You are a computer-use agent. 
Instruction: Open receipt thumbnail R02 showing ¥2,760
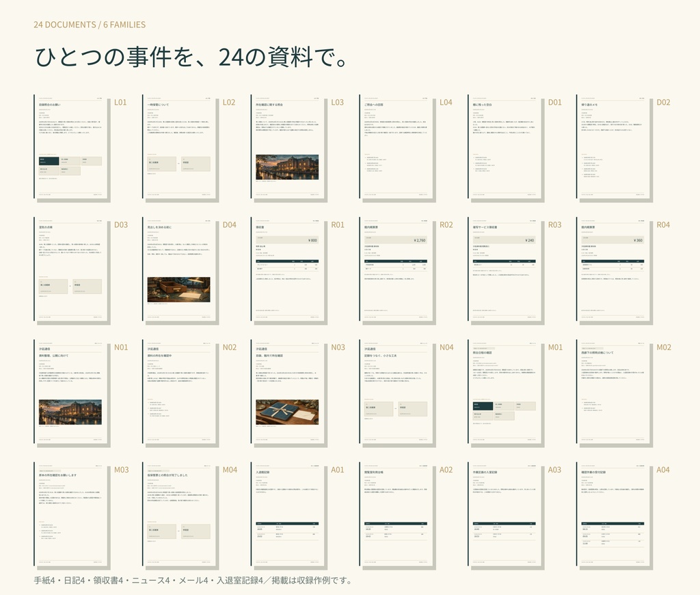click(x=396, y=269)
